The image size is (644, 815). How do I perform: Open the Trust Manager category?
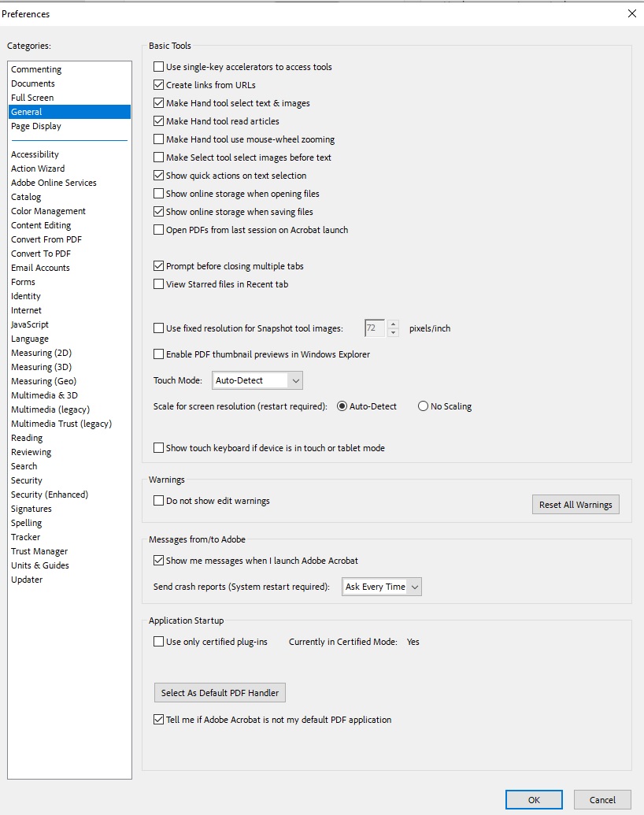tap(39, 550)
